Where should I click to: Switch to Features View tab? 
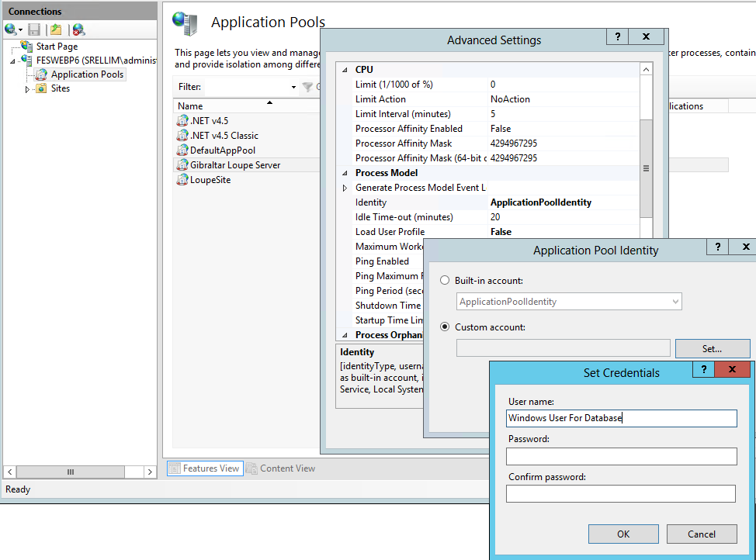(x=204, y=468)
